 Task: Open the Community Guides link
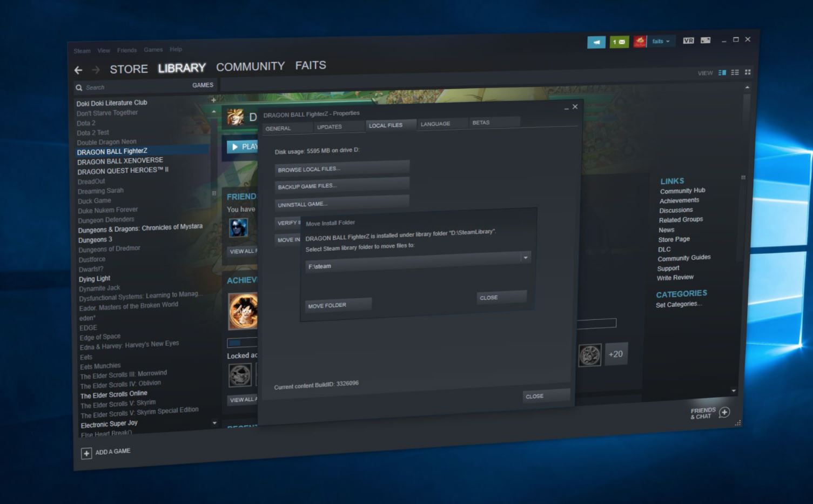pos(684,258)
